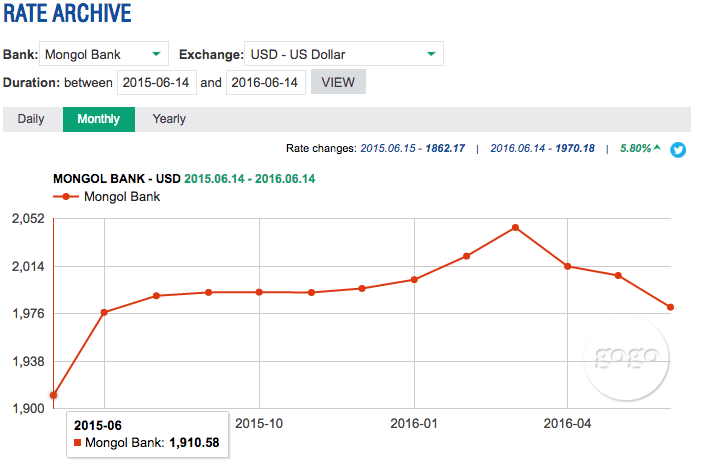Click the tooltip value 1,910.58
701x470 pixels.
click(x=194, y=443)
